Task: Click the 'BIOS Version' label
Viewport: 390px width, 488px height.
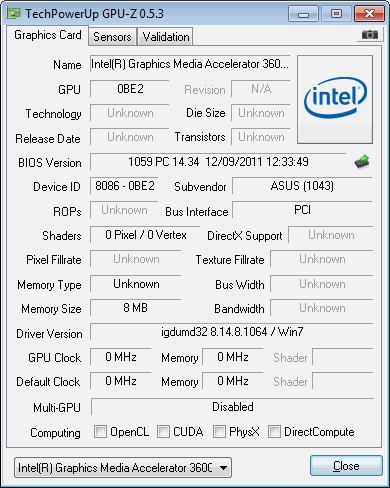Action: click(50, 163)
